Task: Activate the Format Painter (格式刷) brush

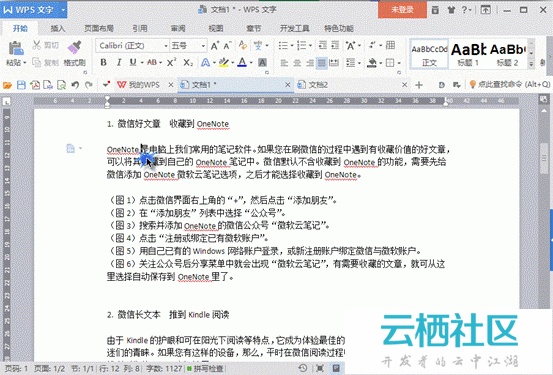Action: [x=74, y=47]
